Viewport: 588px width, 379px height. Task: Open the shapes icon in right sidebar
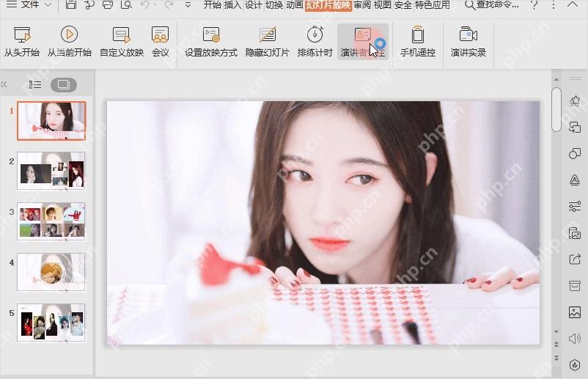click(x=575, y=153)
